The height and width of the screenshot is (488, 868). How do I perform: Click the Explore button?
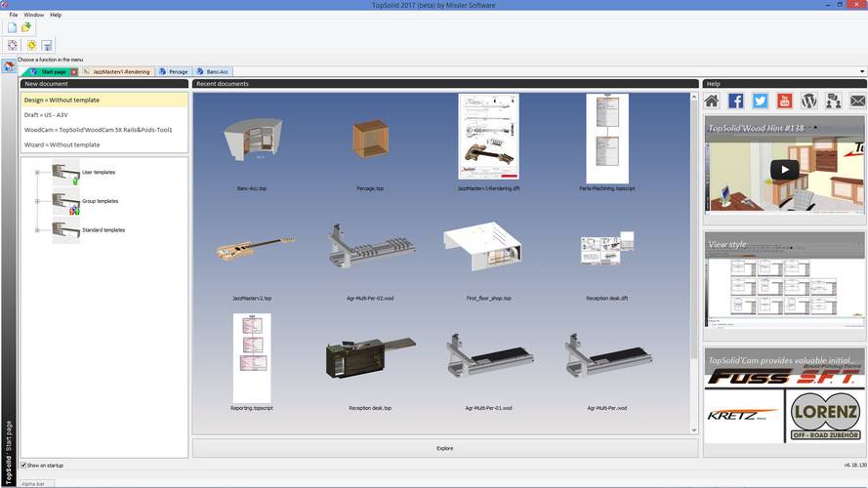[x=444, y=448]
